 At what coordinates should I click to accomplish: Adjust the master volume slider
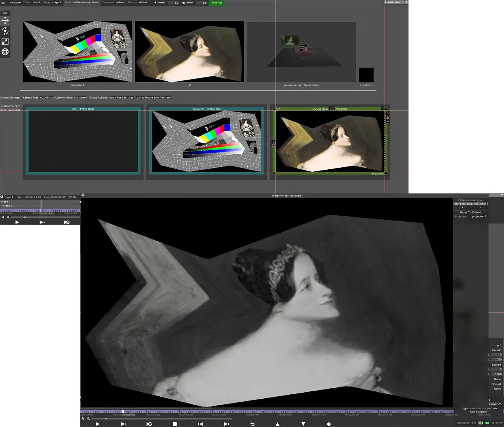(x=190, y=3)
